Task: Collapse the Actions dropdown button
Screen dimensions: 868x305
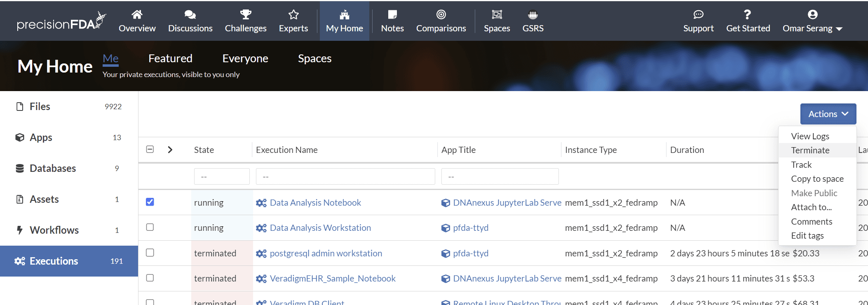Action: point(828,114)
